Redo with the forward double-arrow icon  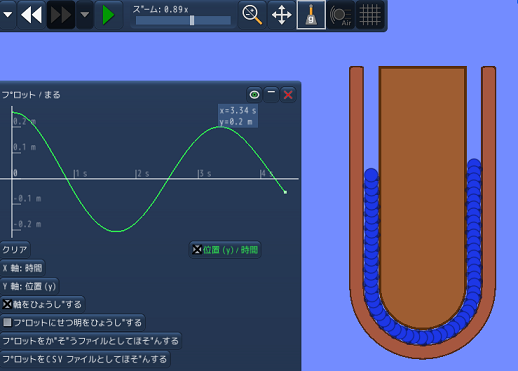61,15
